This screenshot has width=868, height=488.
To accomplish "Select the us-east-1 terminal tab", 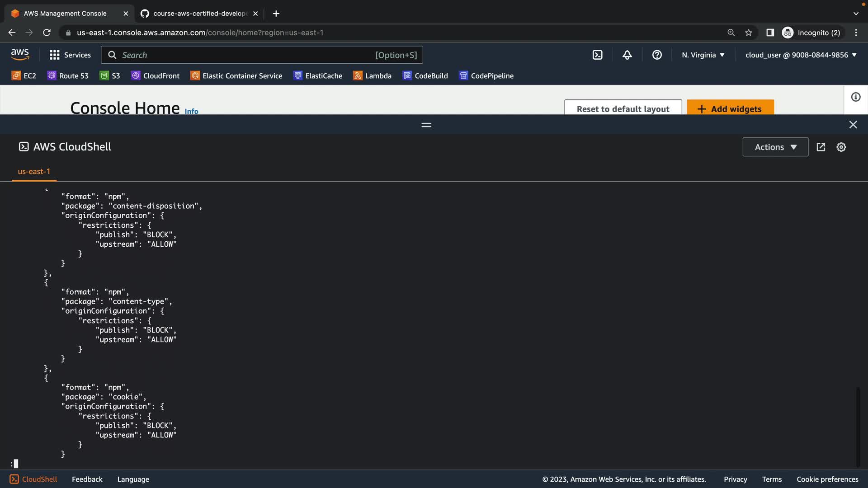I will click(x=34, y=172).
